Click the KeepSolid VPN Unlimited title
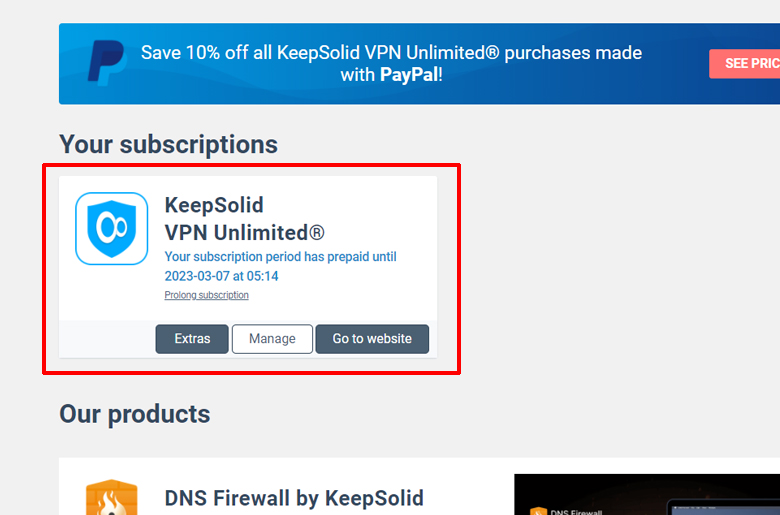Viewport: 780px width, 515px height. tap(244, 219)
